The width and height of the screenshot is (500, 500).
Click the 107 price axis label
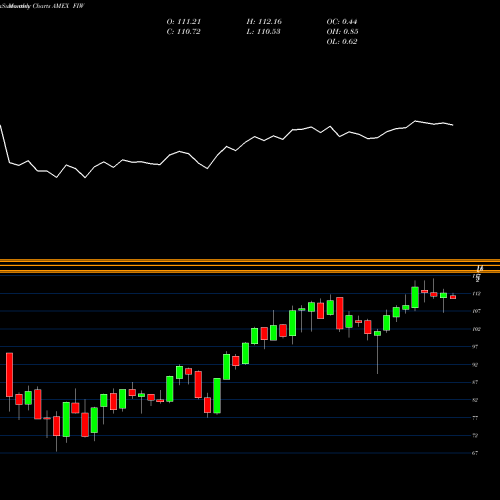point(477,311)
